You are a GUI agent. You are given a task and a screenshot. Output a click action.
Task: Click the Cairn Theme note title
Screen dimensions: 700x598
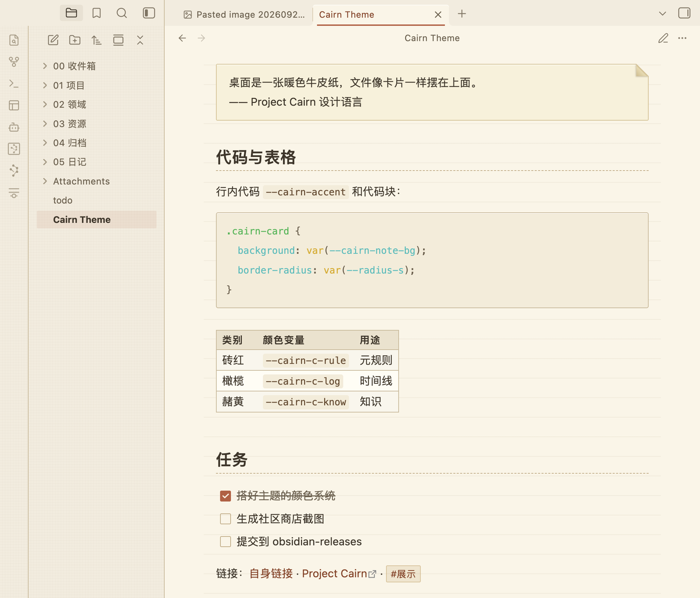(432, 38)
